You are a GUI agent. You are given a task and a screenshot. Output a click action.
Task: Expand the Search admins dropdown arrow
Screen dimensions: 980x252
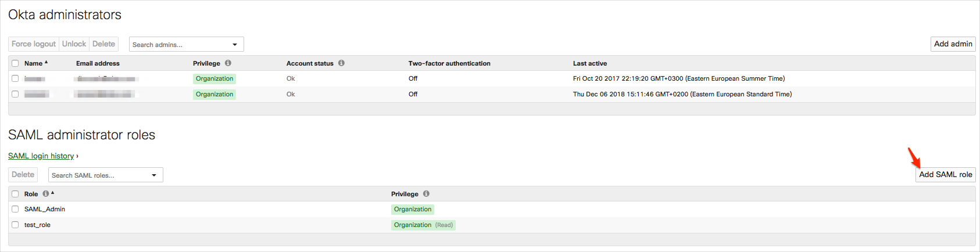pos(235,45)
